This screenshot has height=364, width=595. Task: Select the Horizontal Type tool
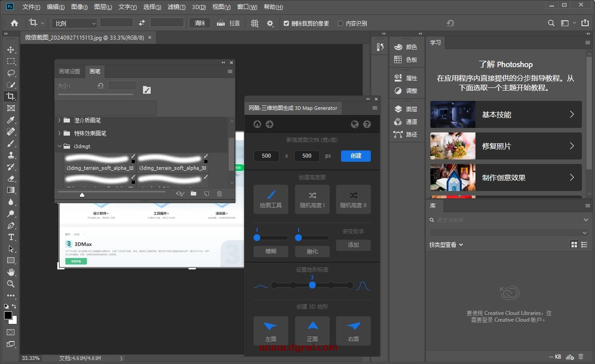[x=11, y=237]
